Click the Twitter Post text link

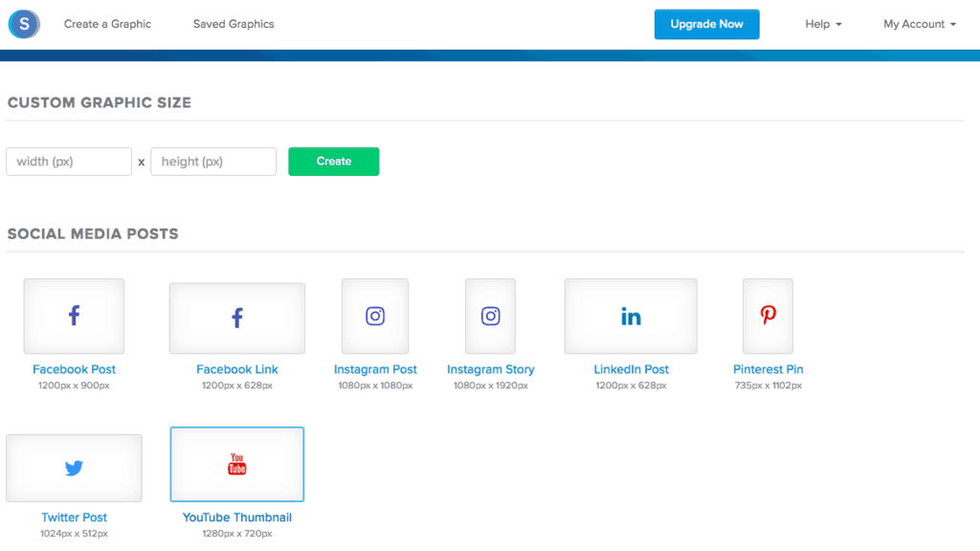(x=74, y=518)
